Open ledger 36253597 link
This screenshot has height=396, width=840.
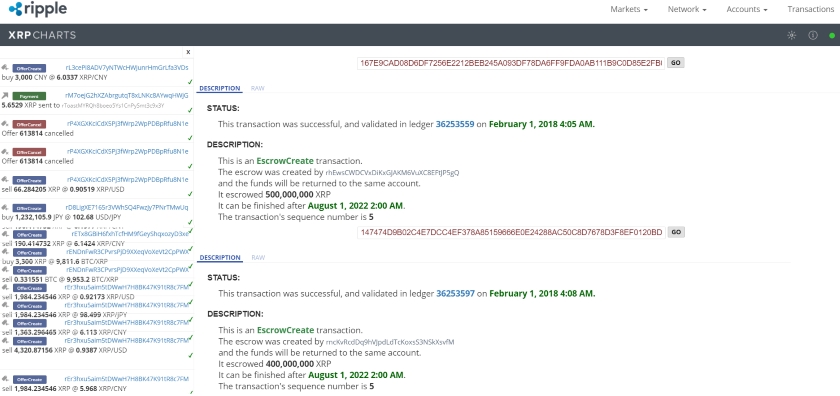pos(455,294)
